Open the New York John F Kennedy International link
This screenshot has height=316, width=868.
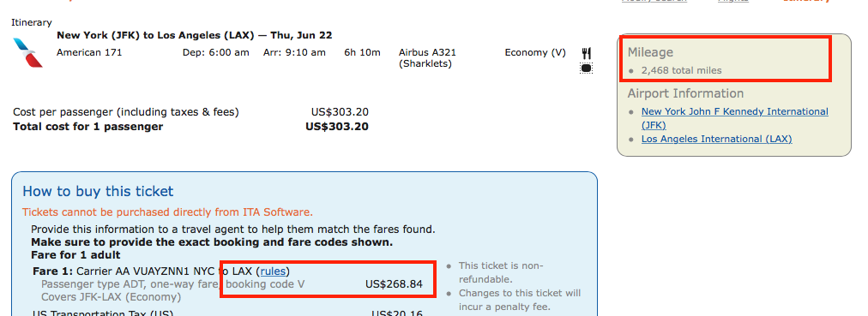(x=734, y=118)
